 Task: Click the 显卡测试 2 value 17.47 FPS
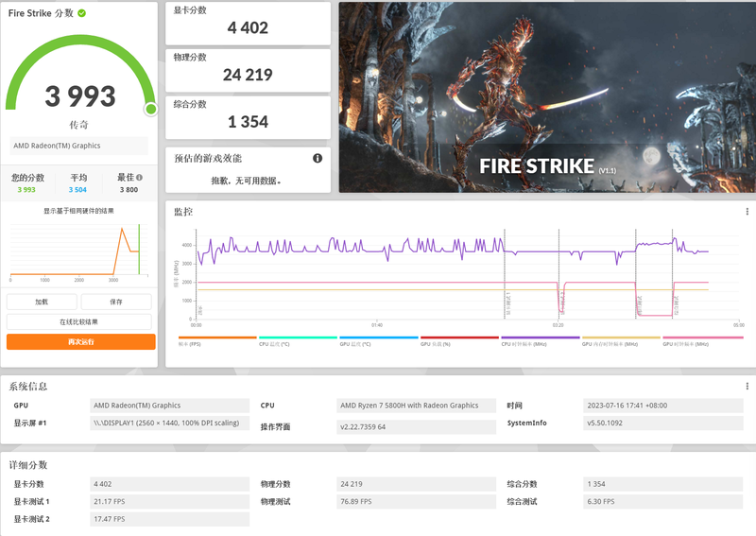[x=170, y=519]
